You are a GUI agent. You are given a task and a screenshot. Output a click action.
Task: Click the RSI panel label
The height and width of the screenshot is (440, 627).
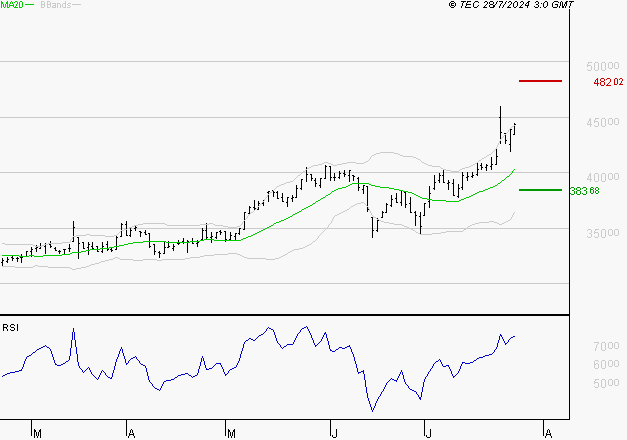coord(10,328)
